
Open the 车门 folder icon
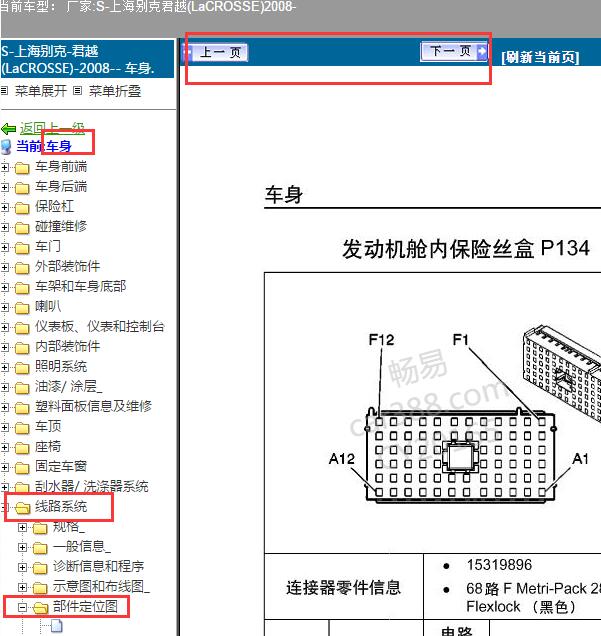click(22, 247)
